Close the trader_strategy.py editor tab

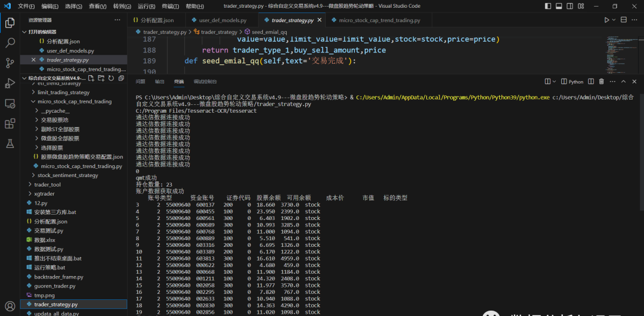[x=320, y=20]
